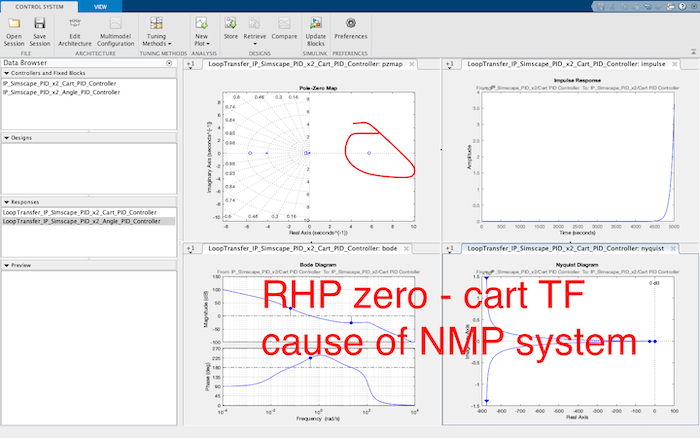Viewport: 700px width, 438px height.
Task: Click the Bode magnitude gain margin marker
Action: pyautogui.click(x=290, y=309)
